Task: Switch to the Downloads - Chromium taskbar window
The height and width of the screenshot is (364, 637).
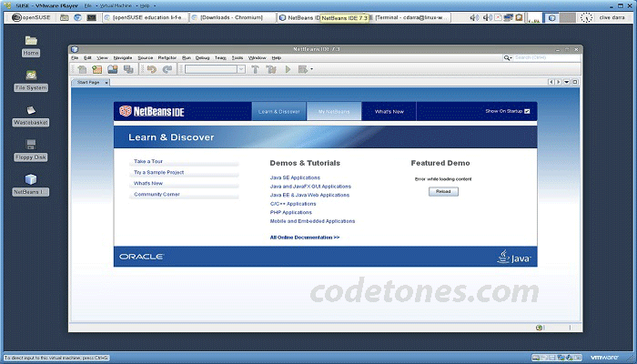Action: pyautogui.click(x=233, y=17)
